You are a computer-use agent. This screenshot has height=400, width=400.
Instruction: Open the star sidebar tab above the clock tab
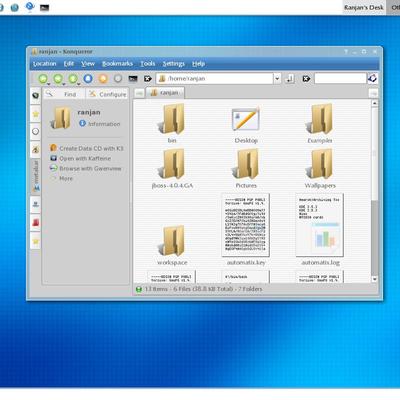coord(35,114)
